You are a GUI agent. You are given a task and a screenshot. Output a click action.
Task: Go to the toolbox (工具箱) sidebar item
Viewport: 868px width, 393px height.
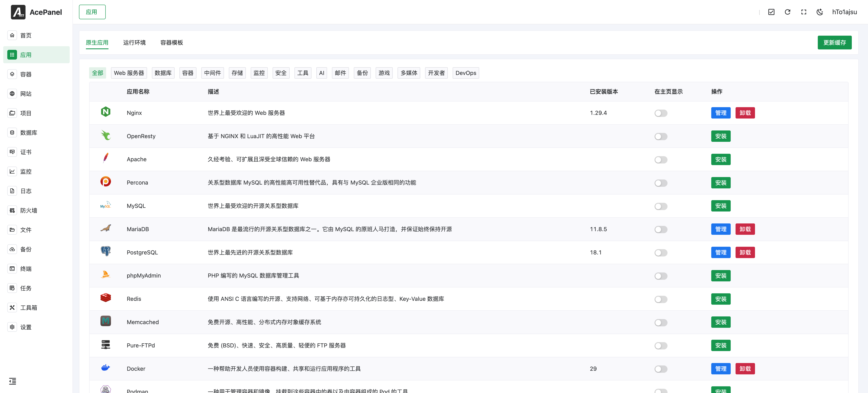click(x=29, y=307)
